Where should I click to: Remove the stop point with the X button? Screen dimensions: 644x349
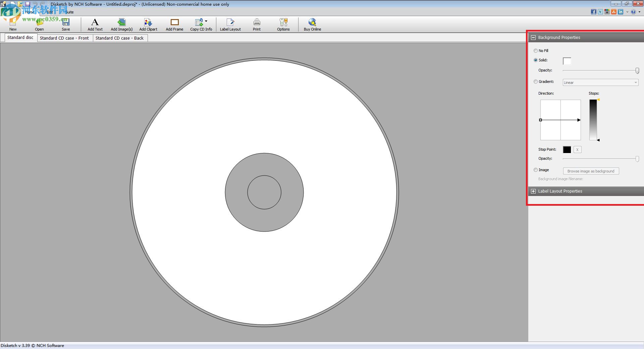[577, 149]
